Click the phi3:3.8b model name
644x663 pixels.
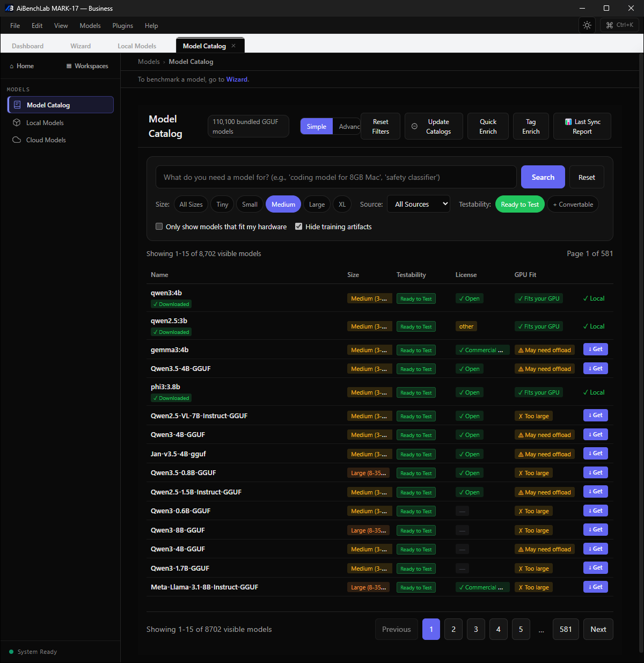click(x=165, y=387)
